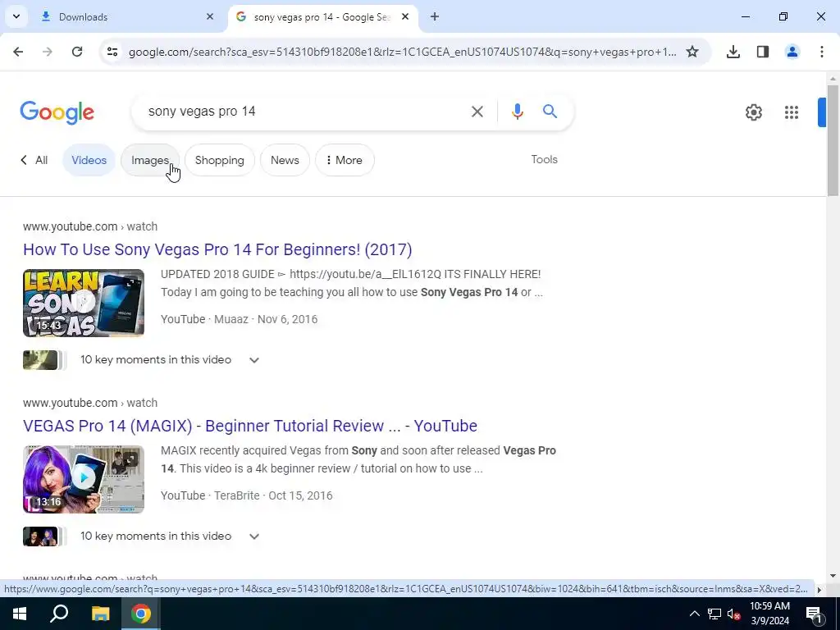Open Google quick settings gear

click(754, 112)
